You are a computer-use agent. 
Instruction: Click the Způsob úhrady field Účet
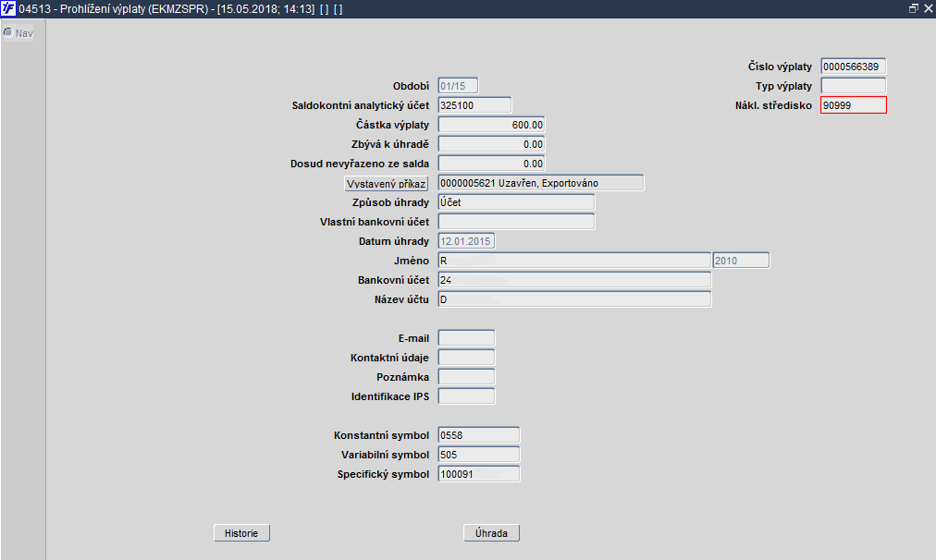point(516,202)
